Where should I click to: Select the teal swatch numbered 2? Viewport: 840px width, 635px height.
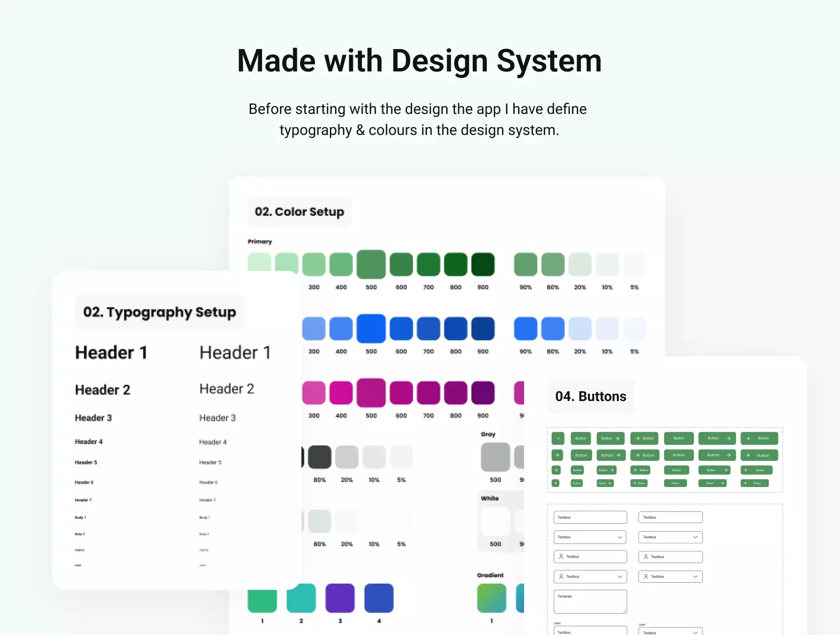pos(301,598)
